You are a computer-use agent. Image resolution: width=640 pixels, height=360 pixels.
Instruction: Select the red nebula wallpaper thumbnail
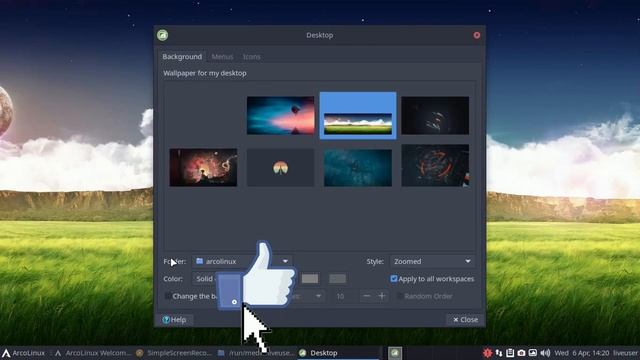[203, 167]
